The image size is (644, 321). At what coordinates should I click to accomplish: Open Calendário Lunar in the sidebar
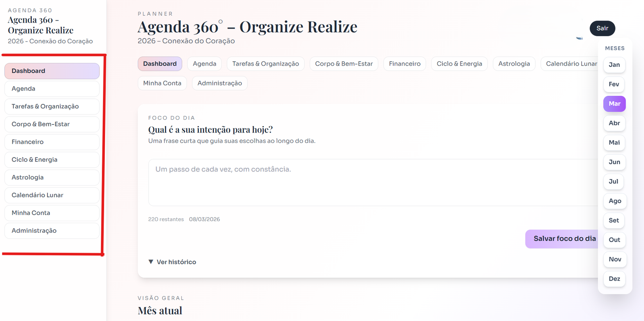52,195
